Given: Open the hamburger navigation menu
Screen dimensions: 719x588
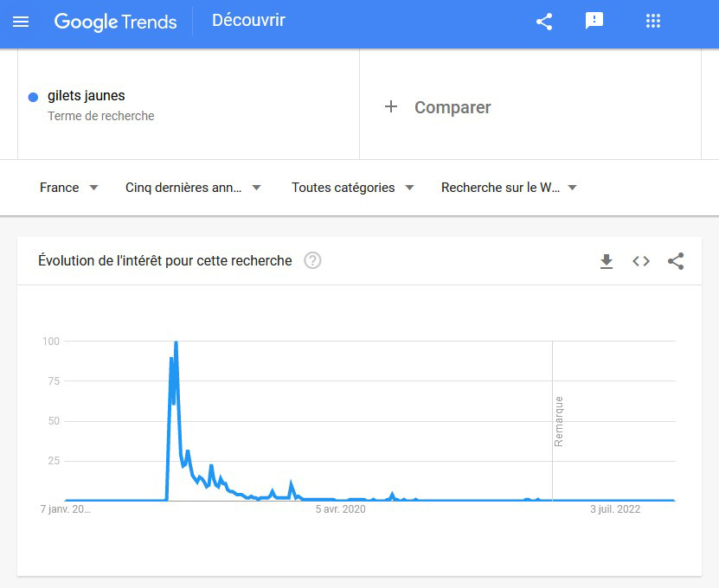Looking at the screenshot, I should click(x=21, y=22).
